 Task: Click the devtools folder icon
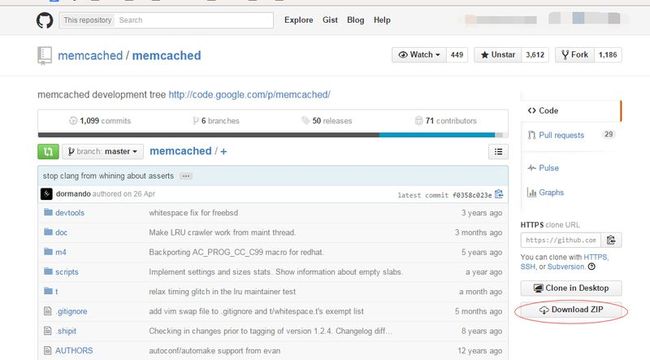pos(48,212)
